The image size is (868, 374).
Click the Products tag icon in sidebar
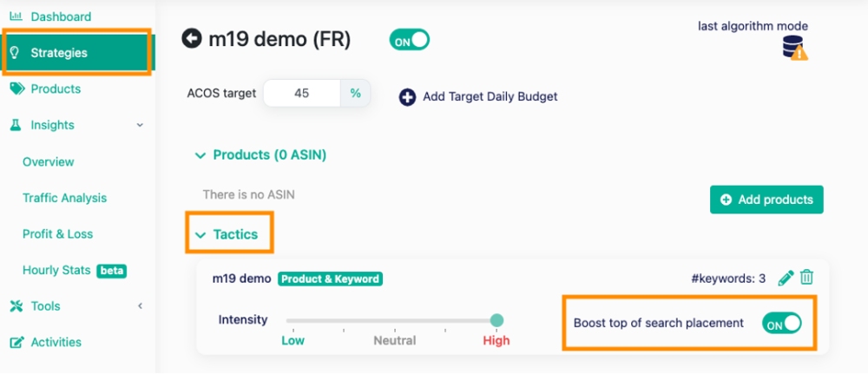pyautogui.click(x=16, y=89)
